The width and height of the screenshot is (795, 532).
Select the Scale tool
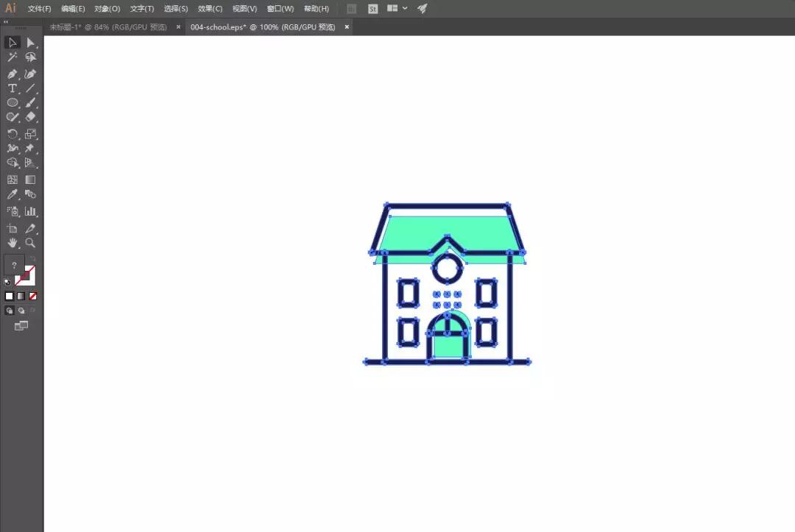pos(30,134)
